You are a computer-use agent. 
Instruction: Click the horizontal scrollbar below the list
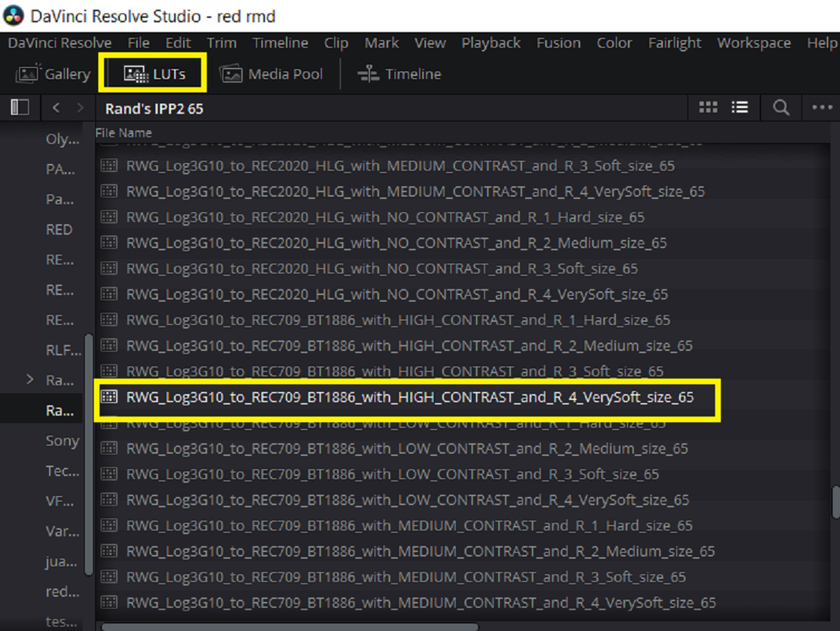[x=289, y=627]
